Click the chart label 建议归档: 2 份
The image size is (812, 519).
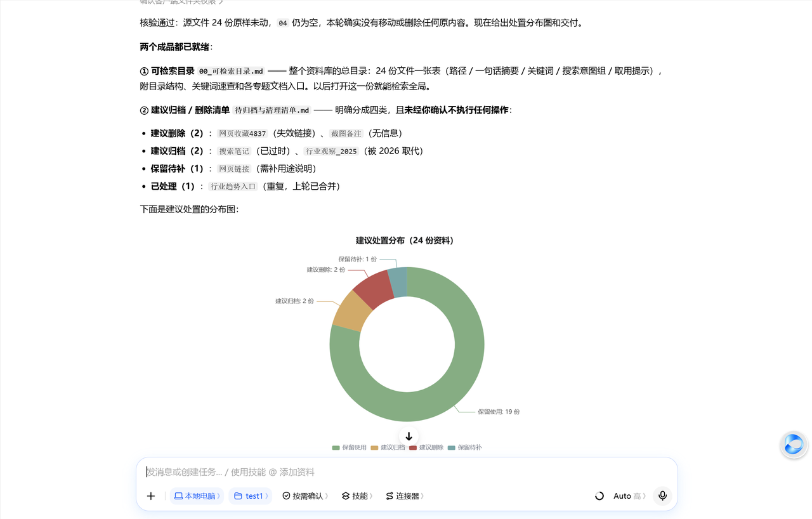pyautogui.click(x=294, y=301)
